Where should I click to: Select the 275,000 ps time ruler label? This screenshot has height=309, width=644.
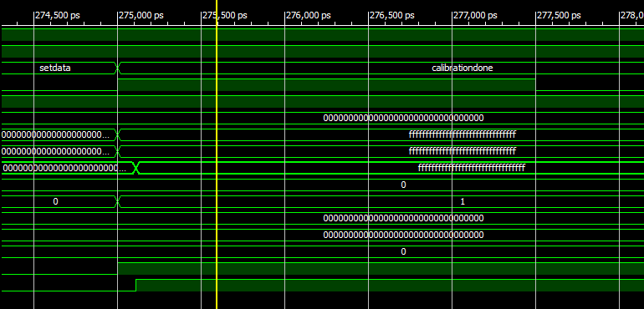[141, 16]
